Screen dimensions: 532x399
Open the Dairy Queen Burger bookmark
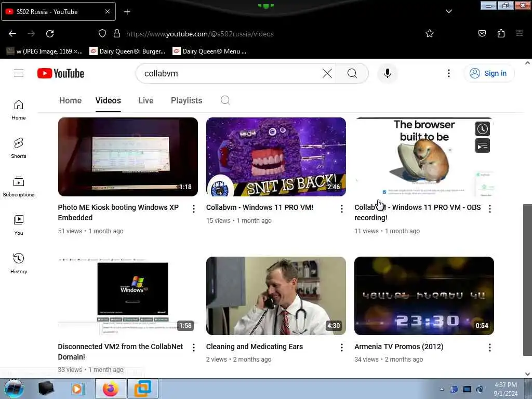[x=128, y=51]
